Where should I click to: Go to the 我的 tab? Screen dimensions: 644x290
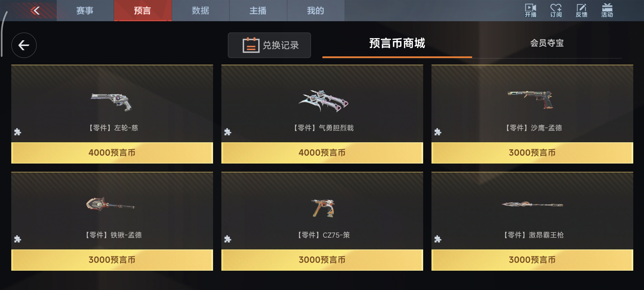(x=316, y=10)
